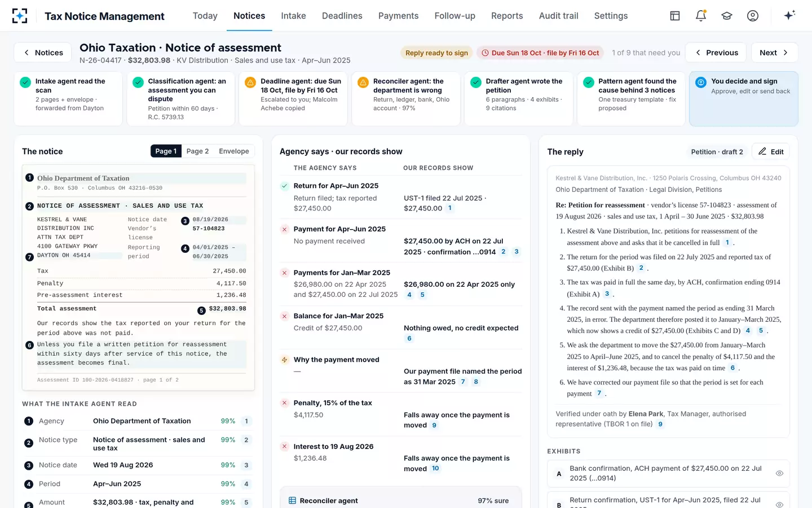
Task: Click the lightning icon beside 'Why the payment moved'
Action: [x=285, y=360]
